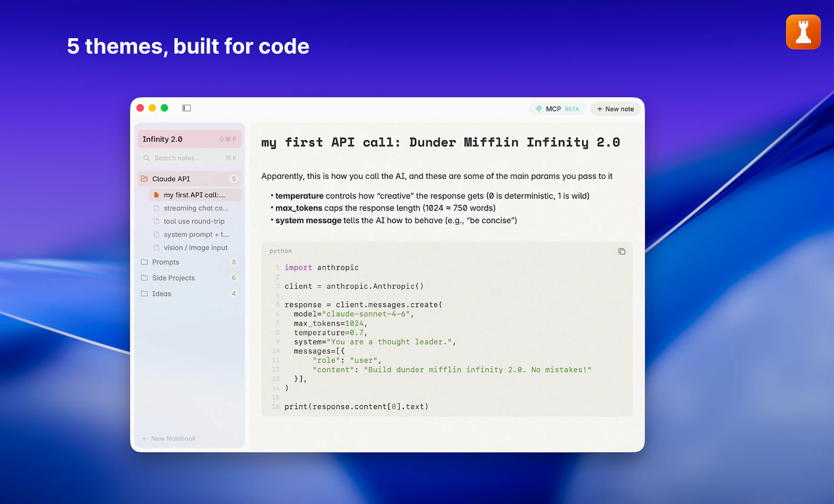
Task: Click the code line 'max_tokens=1024,'
Action: [x=330, y=323]
